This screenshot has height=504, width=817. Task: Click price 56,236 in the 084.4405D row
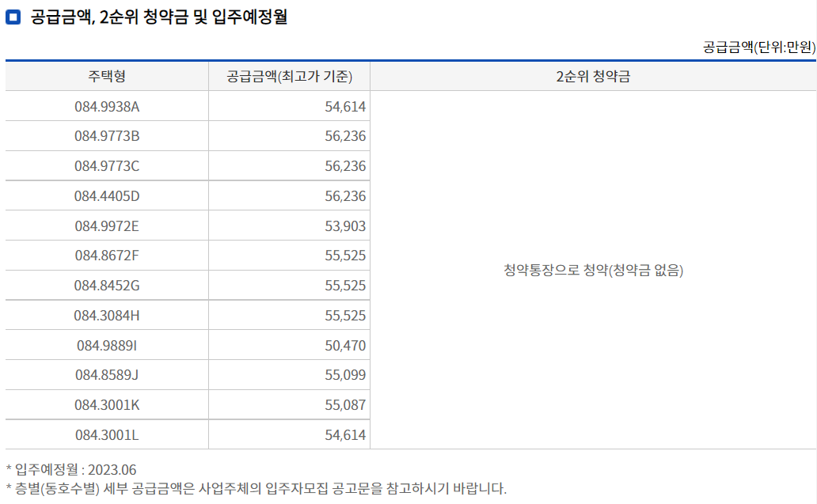pyautogui.click(x=345, y=196)
